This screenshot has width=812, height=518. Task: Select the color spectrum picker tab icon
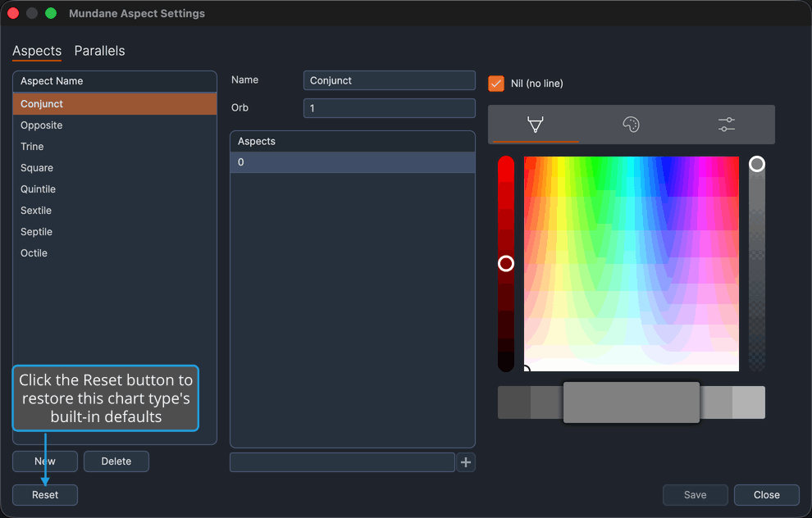(535, 125)
